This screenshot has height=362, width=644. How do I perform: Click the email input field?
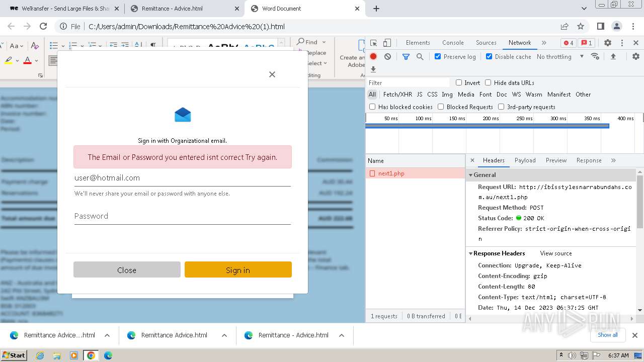183,178
